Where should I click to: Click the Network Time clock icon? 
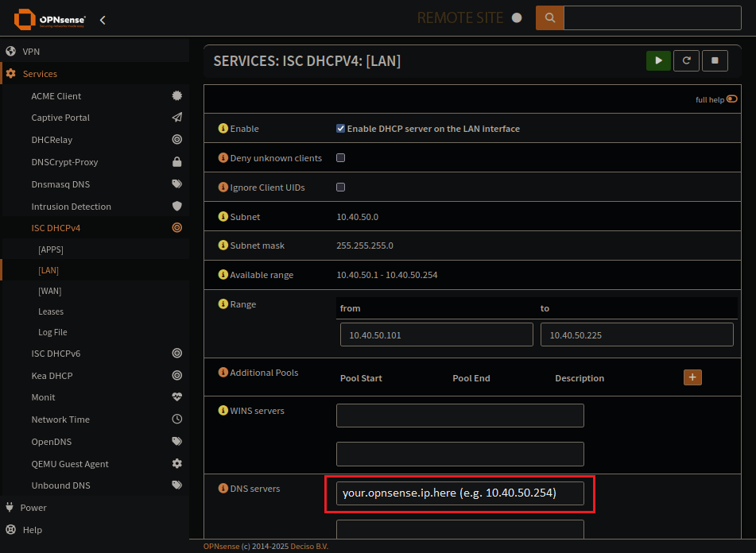pos(177,419)
